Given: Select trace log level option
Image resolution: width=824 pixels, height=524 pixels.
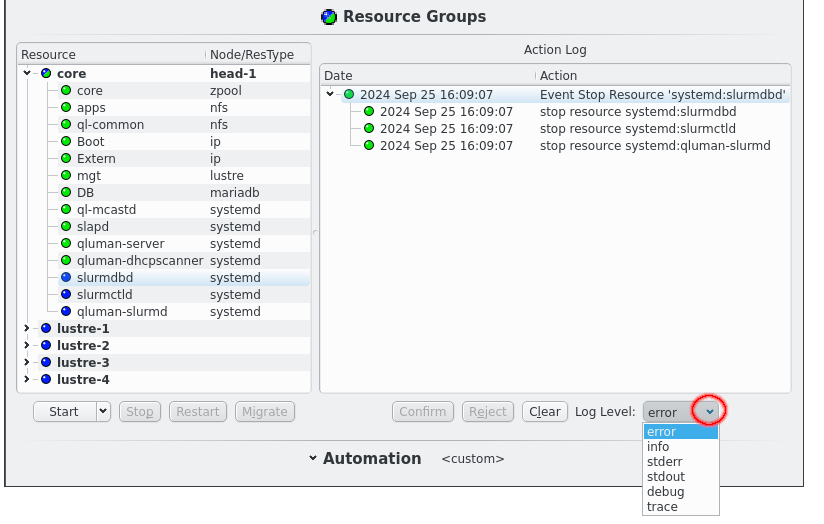Looking at the screenshot, I should pos(681,507).
